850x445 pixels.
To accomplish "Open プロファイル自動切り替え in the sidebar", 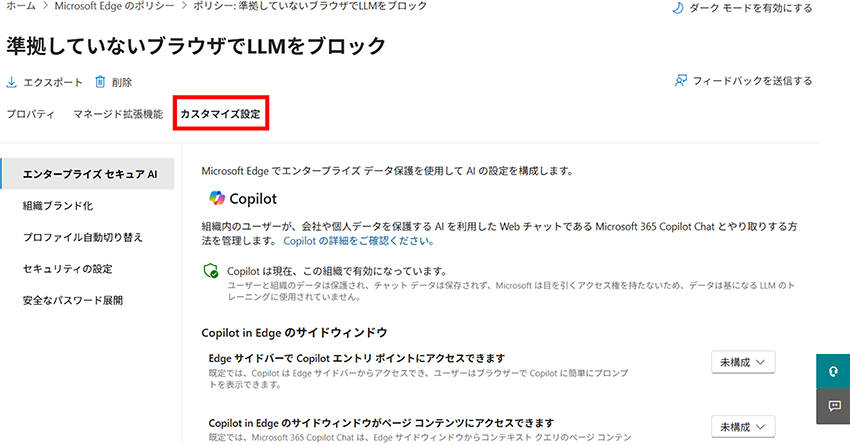I will 83,237.
